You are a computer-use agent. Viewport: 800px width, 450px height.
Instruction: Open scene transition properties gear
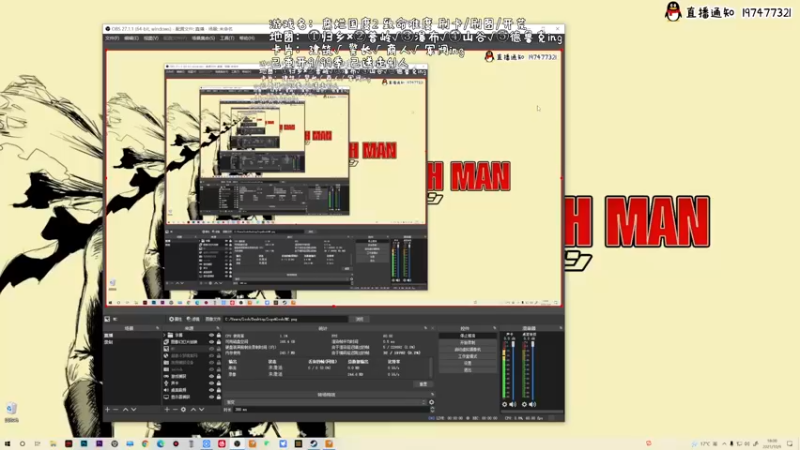[x=432, y=402]
